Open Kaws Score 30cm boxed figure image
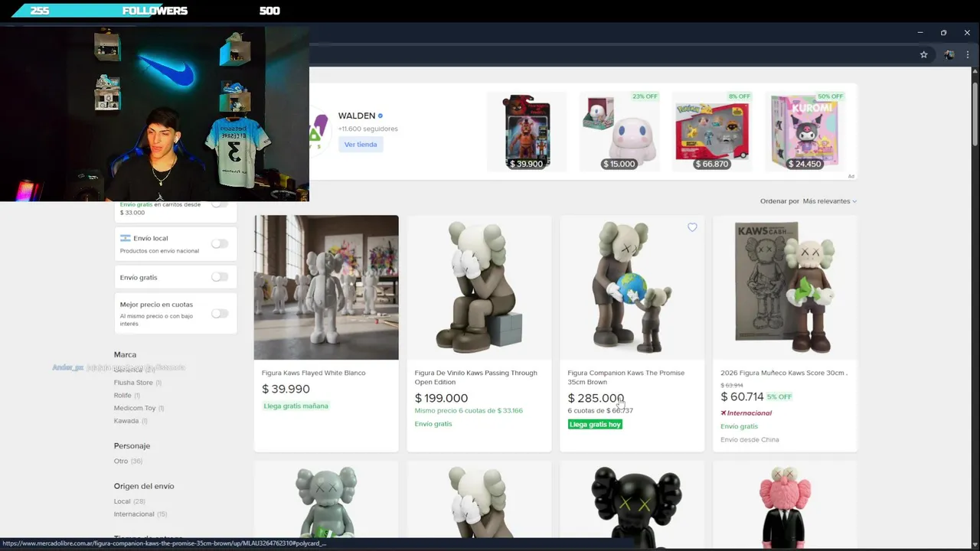The image size is (980, 551). (786, 288)
